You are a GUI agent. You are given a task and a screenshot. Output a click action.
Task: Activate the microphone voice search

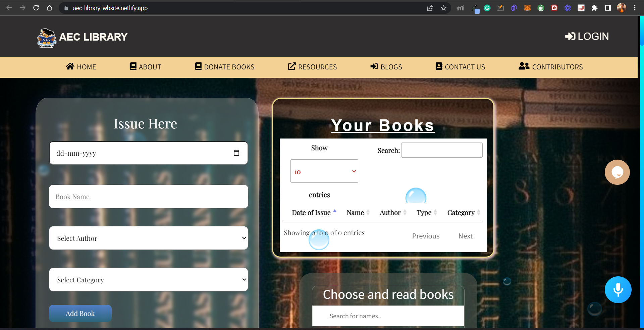[x=618, y=289]
